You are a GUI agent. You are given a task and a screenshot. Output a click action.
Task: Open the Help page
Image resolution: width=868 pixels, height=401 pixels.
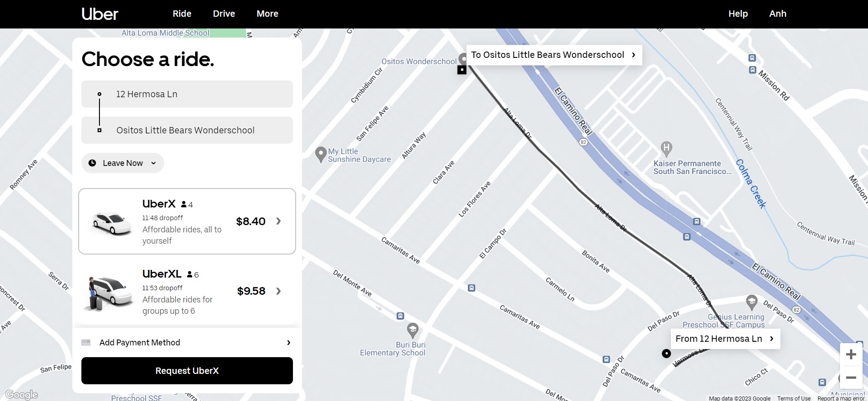(x=738, y=14)
